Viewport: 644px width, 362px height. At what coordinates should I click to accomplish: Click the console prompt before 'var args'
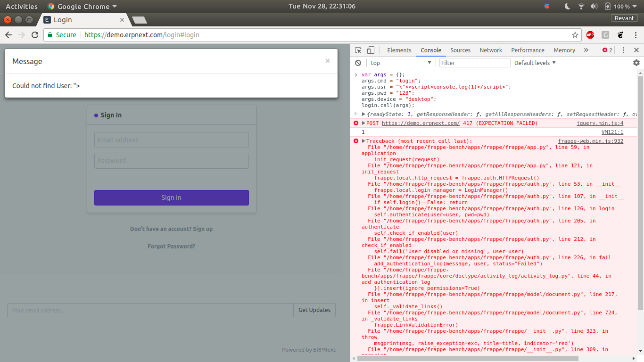[356, 74]
